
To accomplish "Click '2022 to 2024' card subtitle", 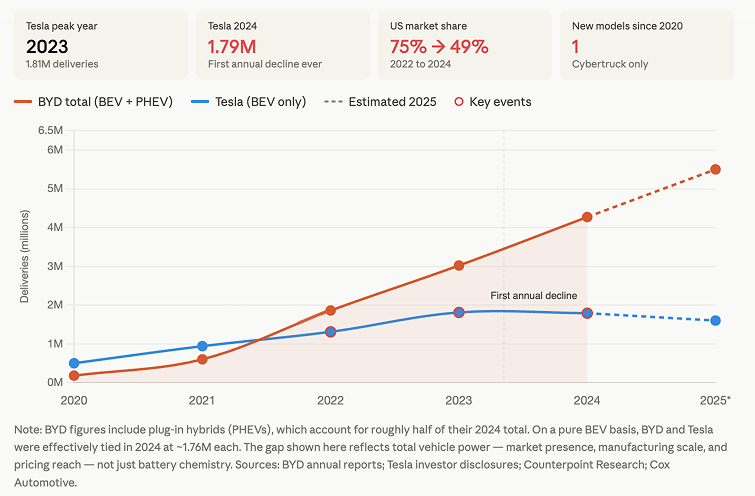I will 420,64.
